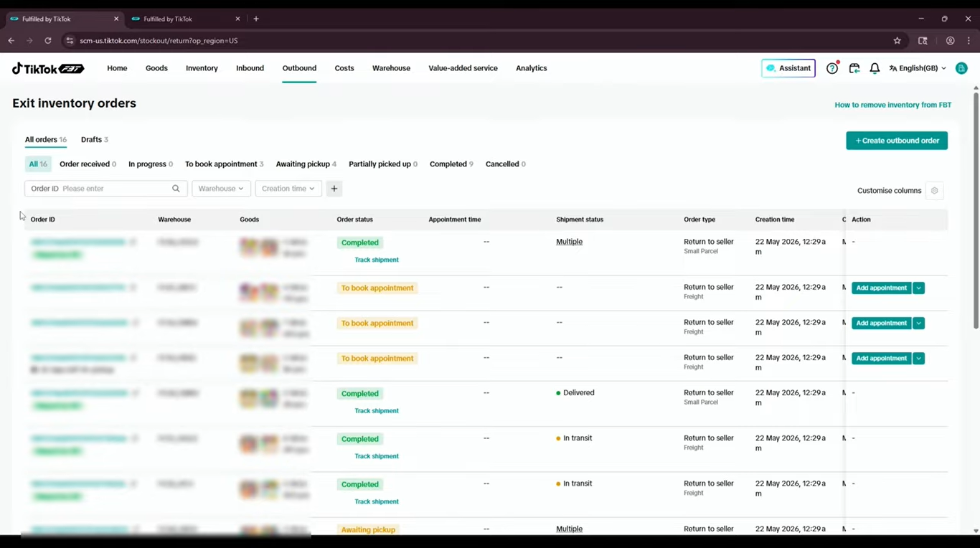Switch to the Drafts tab
The width and height of the screenshot is (980, 548).
tap(95, 140)
